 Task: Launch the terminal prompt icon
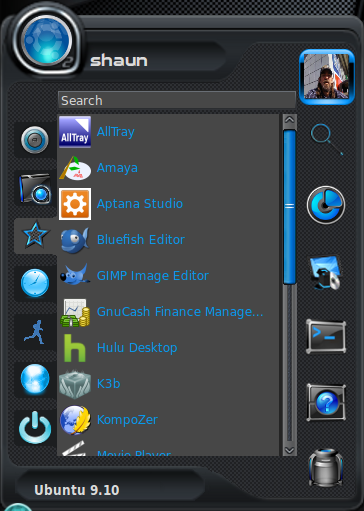pyautogui.click(x=326, y=336)
